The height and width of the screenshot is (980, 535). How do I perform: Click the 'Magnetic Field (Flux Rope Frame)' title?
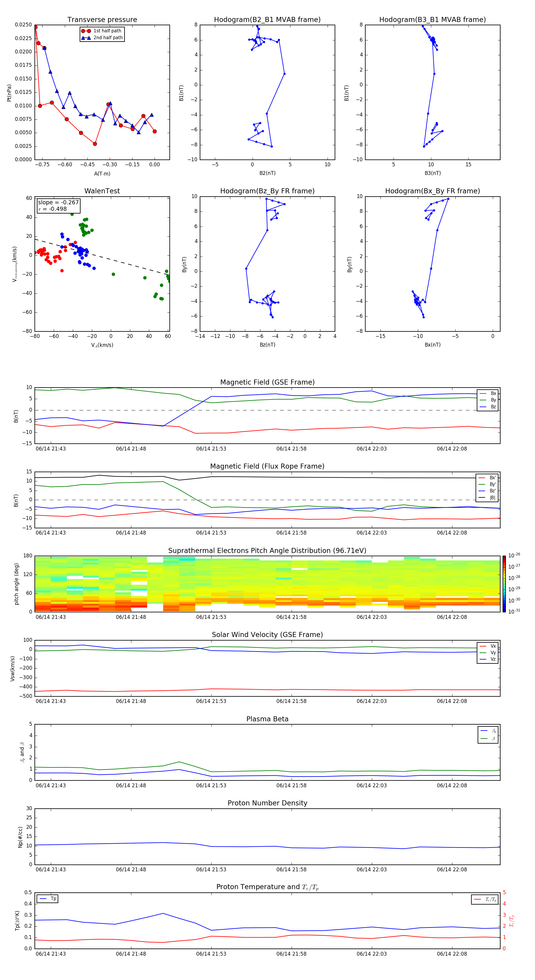267,467
